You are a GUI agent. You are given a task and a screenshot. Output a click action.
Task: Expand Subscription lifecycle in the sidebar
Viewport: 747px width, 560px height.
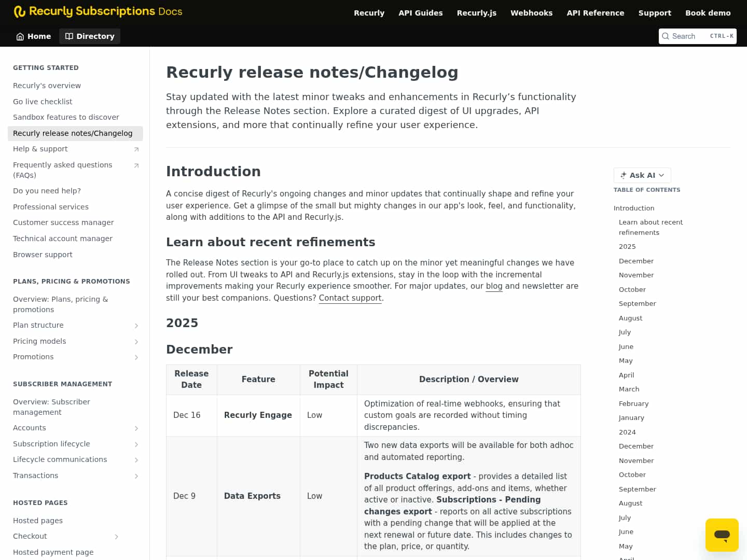136,444
